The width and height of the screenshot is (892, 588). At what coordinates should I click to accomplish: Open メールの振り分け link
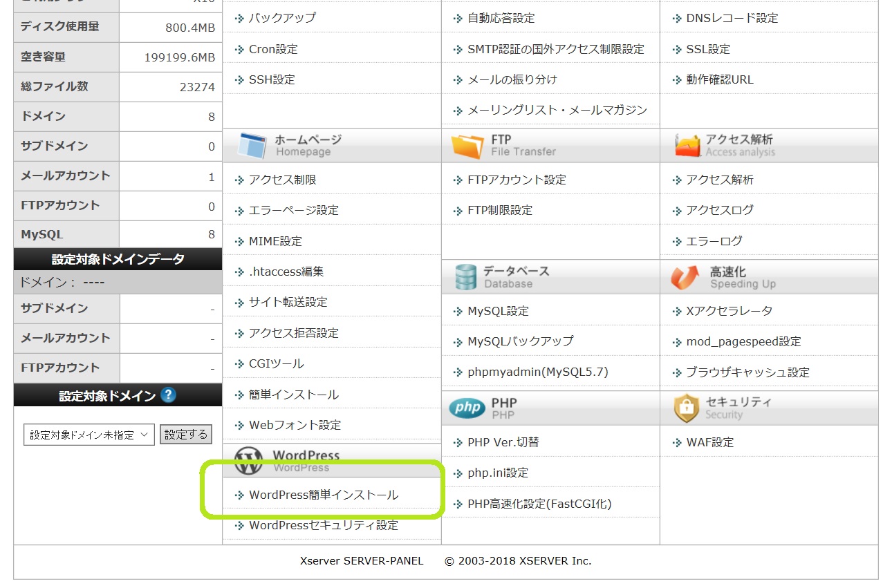512,79
